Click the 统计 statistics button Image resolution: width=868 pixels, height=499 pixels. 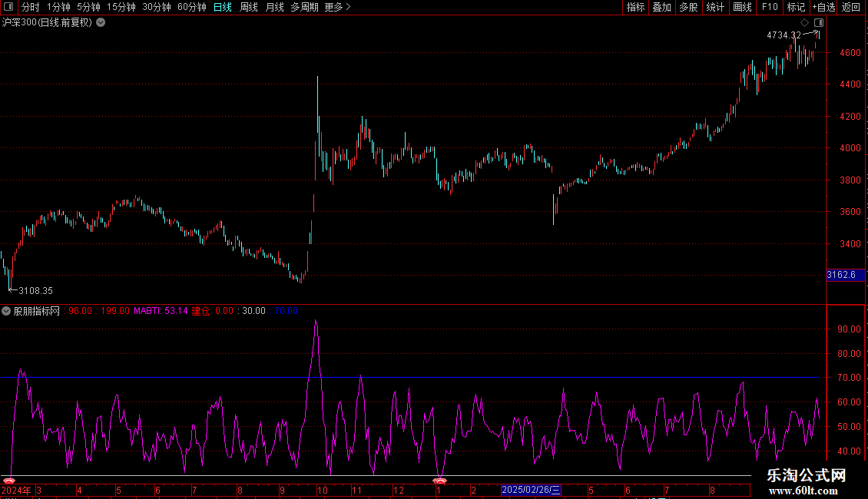pyautogui.click(x=715, y=7)
